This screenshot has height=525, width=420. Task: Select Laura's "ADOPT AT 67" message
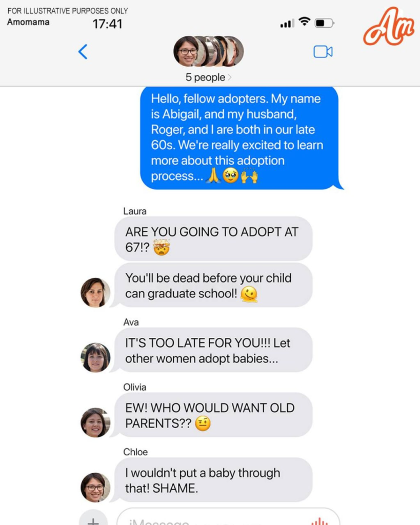coord(213,239)
